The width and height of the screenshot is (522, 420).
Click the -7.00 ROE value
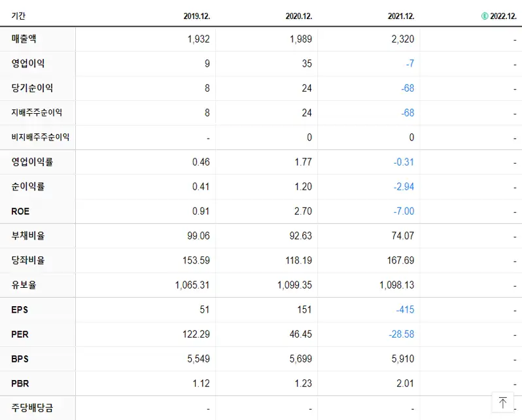tap(404, 211)
